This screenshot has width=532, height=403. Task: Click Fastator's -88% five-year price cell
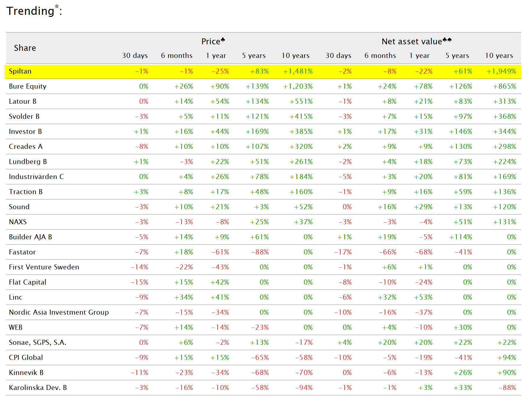pos(260,252)
